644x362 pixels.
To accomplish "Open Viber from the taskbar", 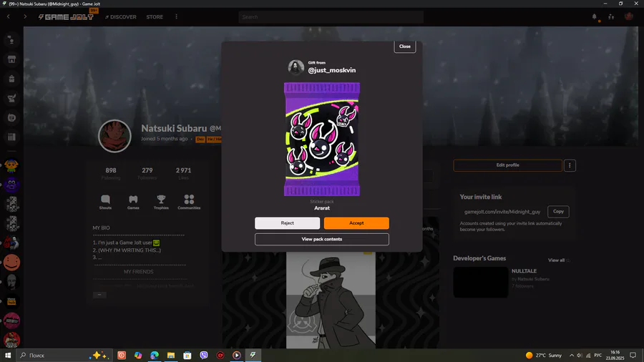I will point(204,355).
